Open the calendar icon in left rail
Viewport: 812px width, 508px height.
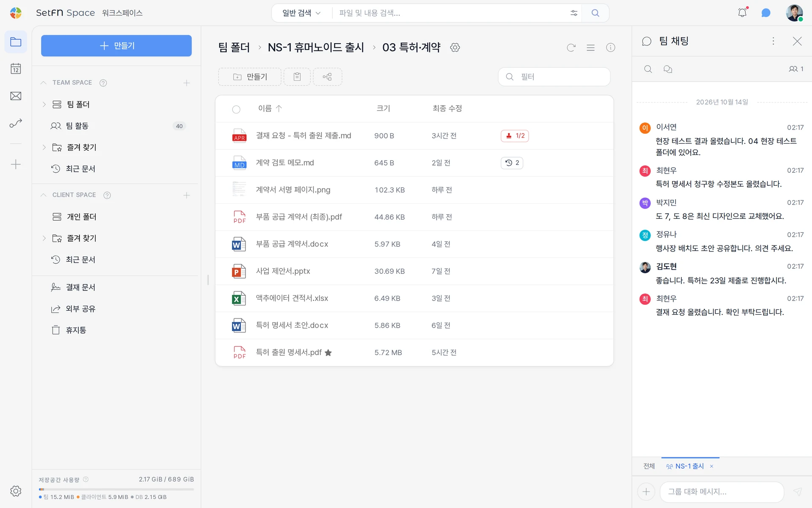pos(16,69)
